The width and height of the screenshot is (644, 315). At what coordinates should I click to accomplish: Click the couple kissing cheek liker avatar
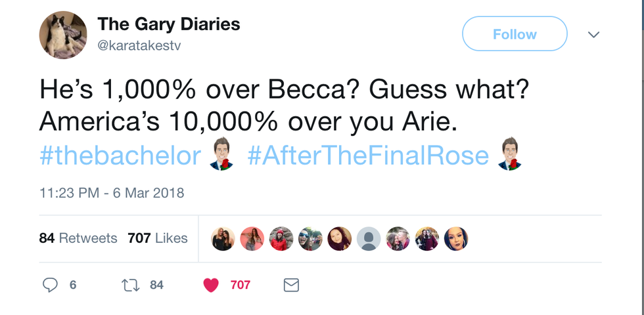coord(398,239)
